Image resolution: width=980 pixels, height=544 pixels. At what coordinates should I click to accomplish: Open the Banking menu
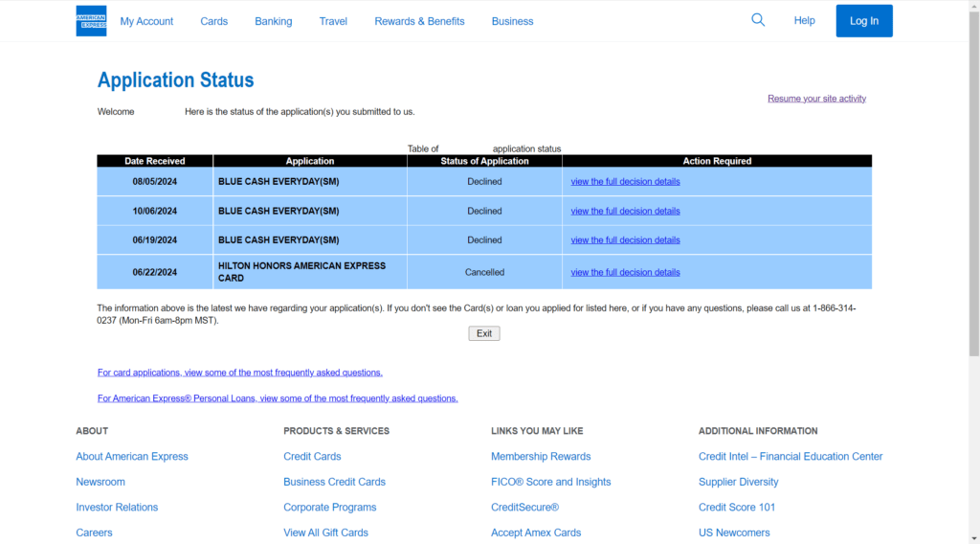pyautogui.click(x=273, y=21)
